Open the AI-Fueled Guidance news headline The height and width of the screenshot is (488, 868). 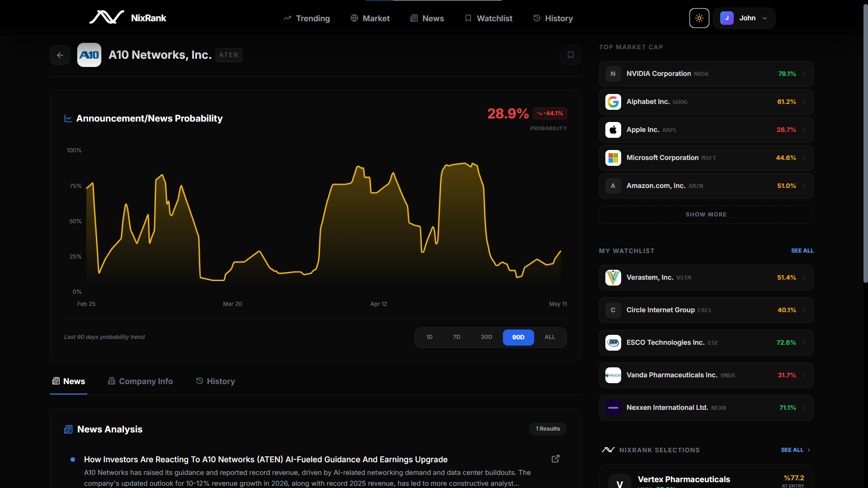pyautogui.click(x=266, y=460)
